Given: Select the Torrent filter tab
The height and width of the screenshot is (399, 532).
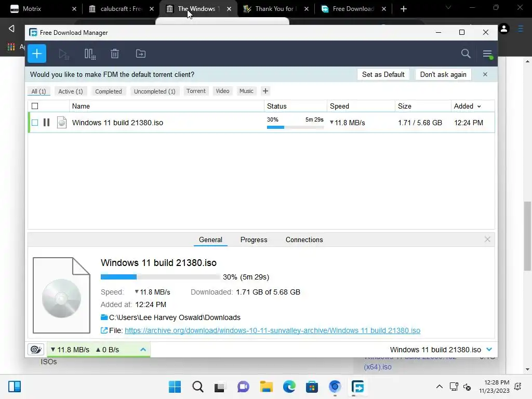Looking at the screenshot, I should coord(196,91).
